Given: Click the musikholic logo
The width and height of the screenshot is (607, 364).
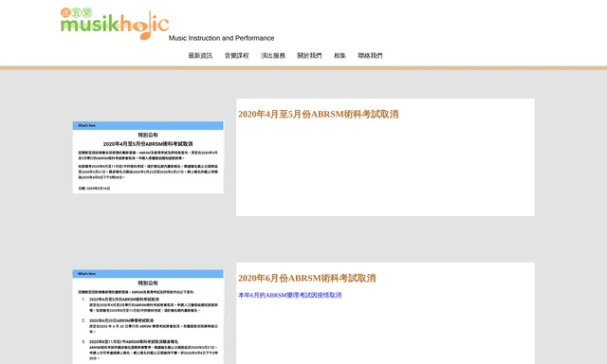Looking at the screenshot, I should click(x=115, y=24).
